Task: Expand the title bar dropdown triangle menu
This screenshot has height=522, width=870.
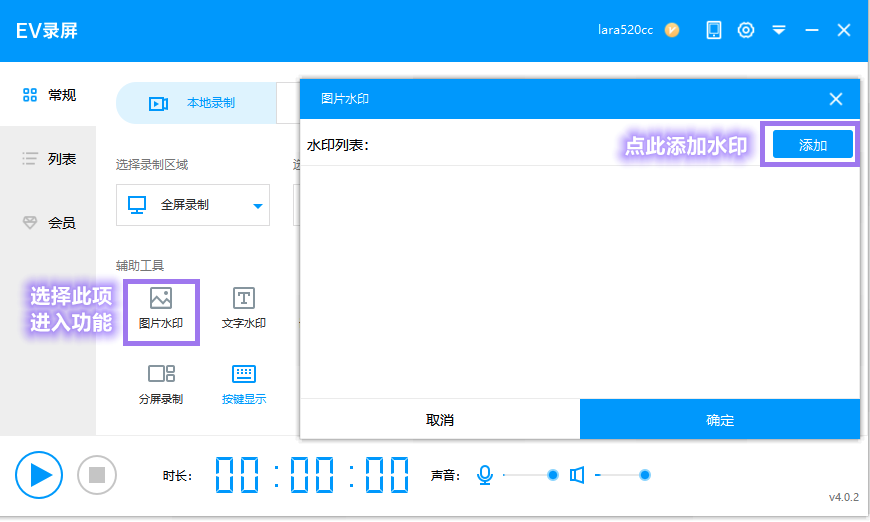Action: click(x=779, y=30)
